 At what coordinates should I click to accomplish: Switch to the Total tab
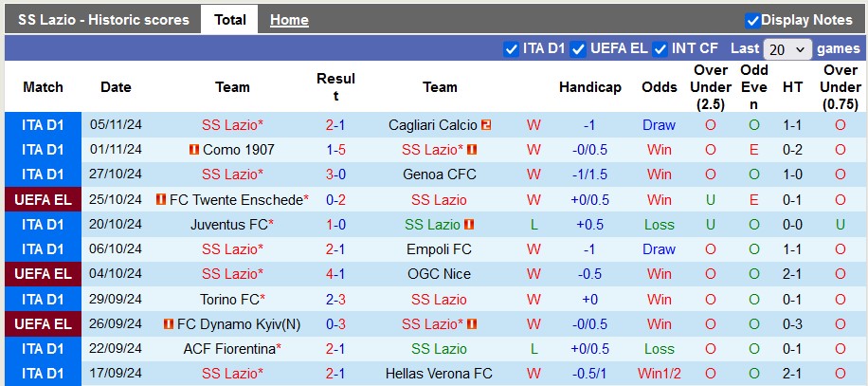pos(229,20)
